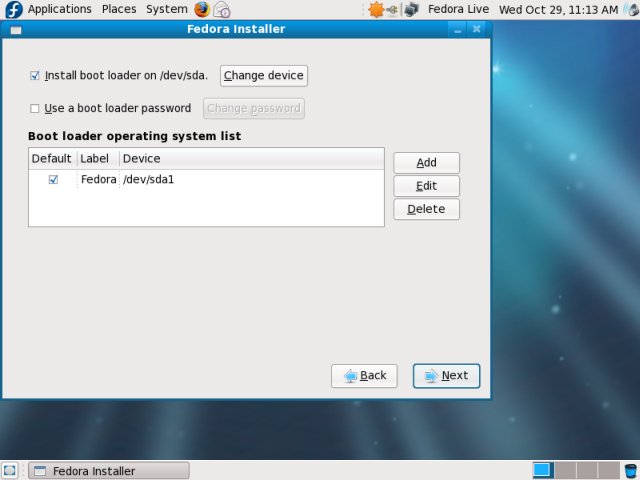The image size is (640, 480).
Task: Click the Change device button
Action: [264, 76]
